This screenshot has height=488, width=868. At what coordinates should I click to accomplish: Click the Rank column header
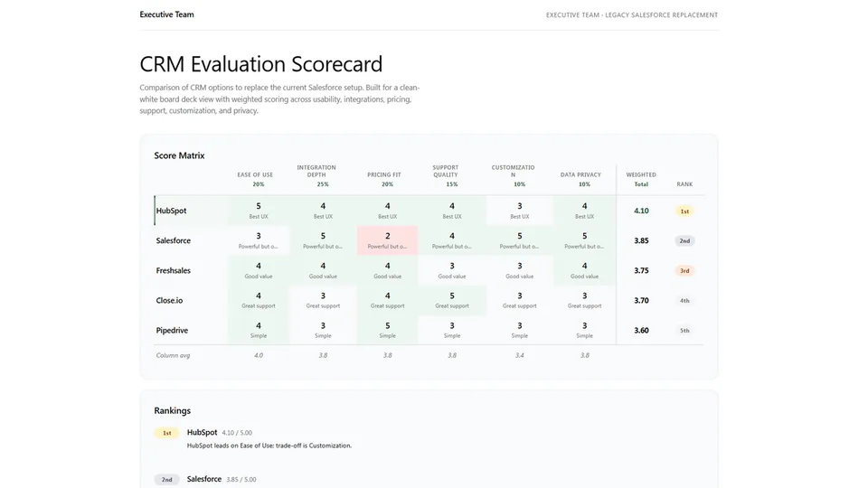coord(684,184)
